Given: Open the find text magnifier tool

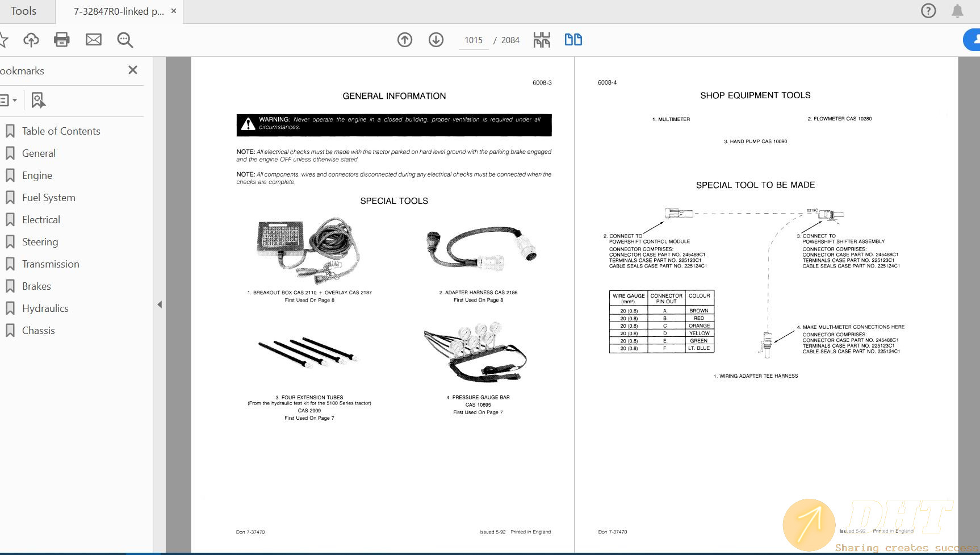Looking at the screenshot, I should (125, 40).
